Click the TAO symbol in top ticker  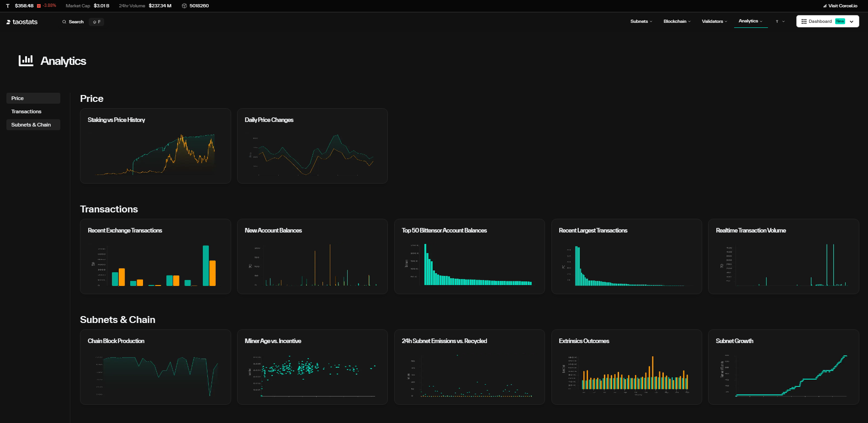(x=8, y=6)
